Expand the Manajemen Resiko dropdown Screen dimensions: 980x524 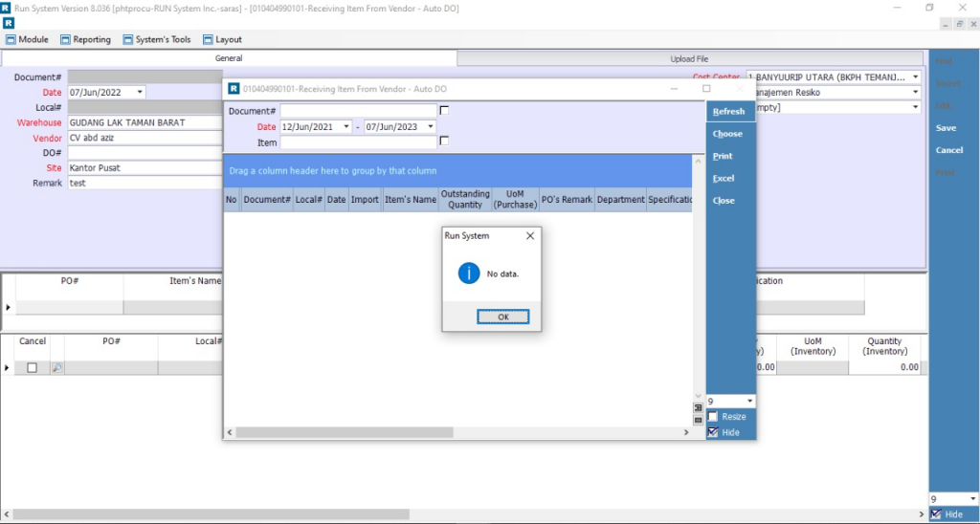pos(915,93)
